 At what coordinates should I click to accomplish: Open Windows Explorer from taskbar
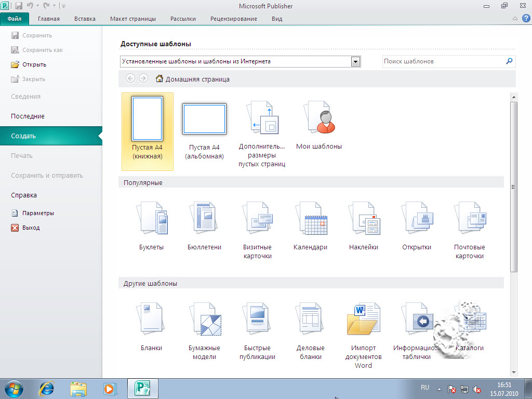coord(78,389)
